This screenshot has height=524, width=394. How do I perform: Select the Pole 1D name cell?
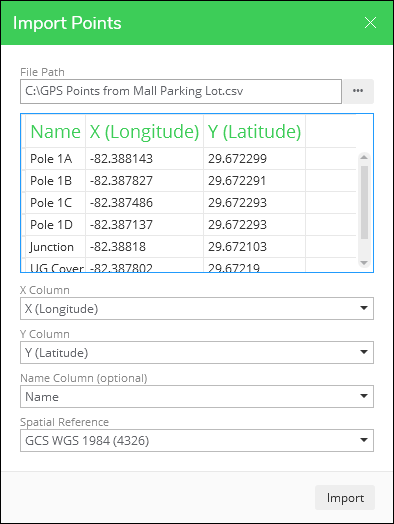point(55,225)
